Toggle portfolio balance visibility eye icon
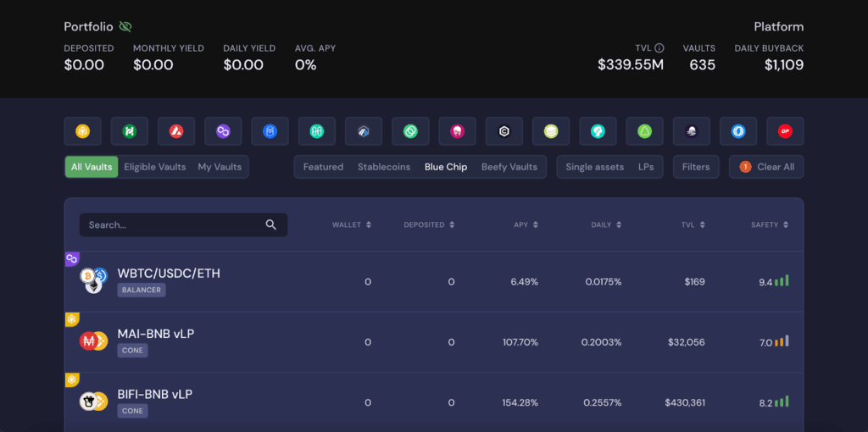 [x=125, y=27]
